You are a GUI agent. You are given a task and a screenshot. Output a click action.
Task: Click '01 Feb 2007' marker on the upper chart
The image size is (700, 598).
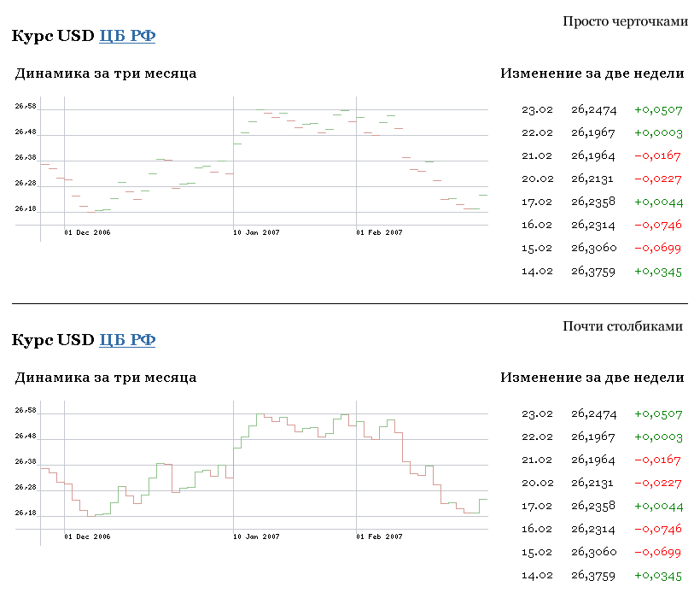(x=379, y=232)
